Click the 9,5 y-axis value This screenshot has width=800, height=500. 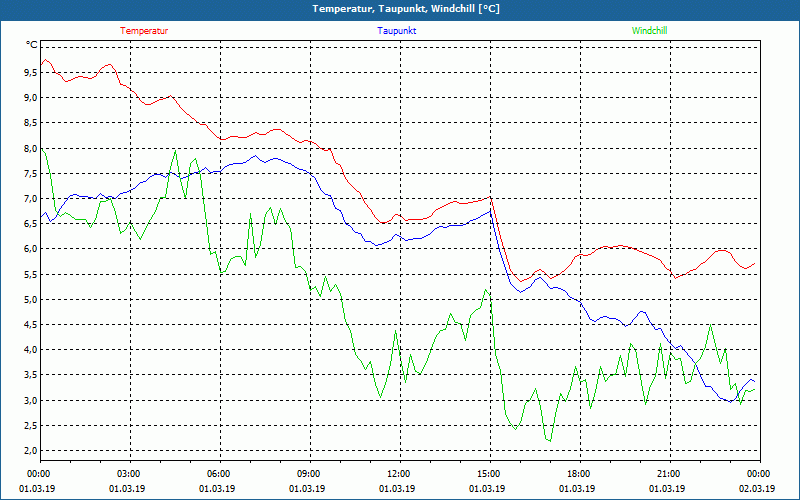(31, 72)
